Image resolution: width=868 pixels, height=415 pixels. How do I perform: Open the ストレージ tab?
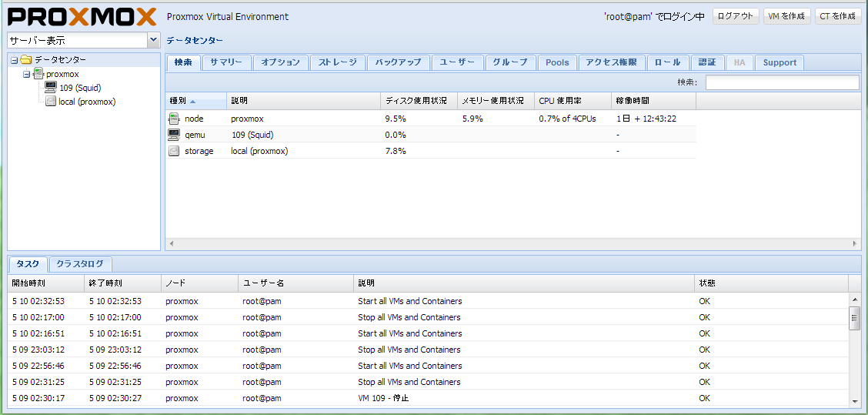pos(338,62)
